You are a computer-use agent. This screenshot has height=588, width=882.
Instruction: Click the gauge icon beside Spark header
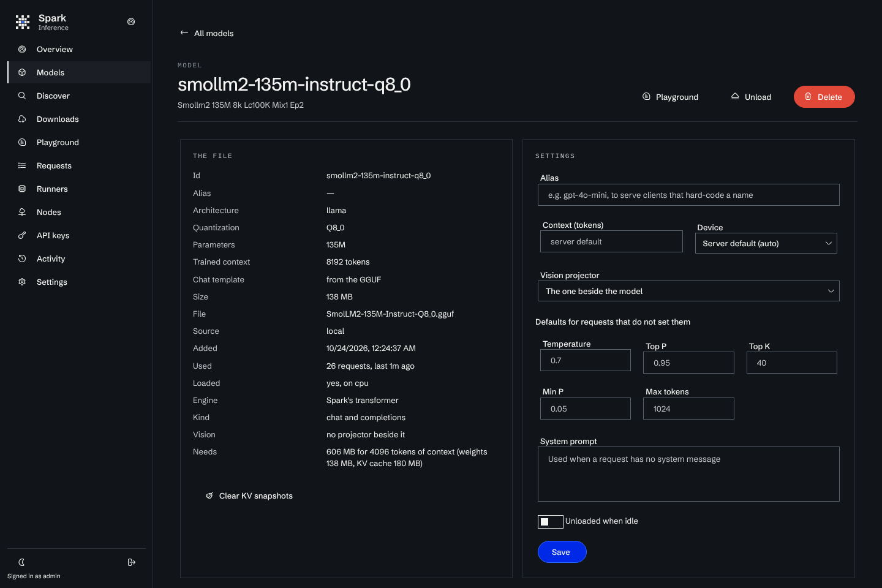[131, 21]
